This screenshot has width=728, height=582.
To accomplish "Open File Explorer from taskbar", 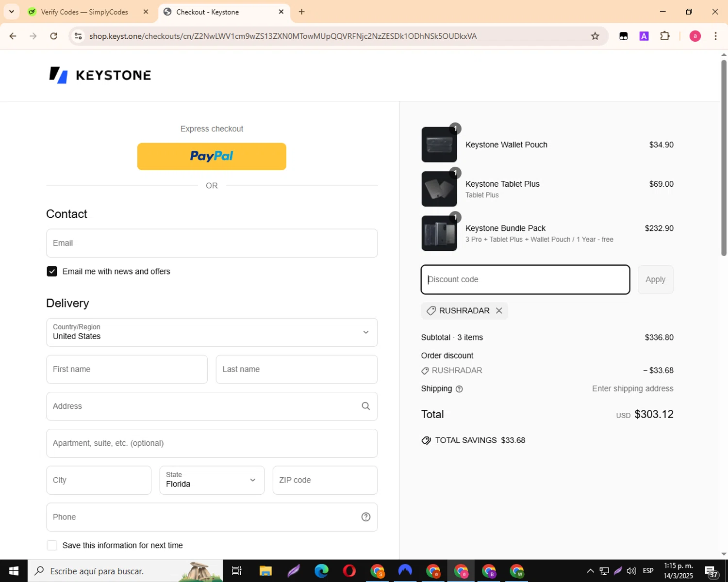I will (x=265, y=571).
